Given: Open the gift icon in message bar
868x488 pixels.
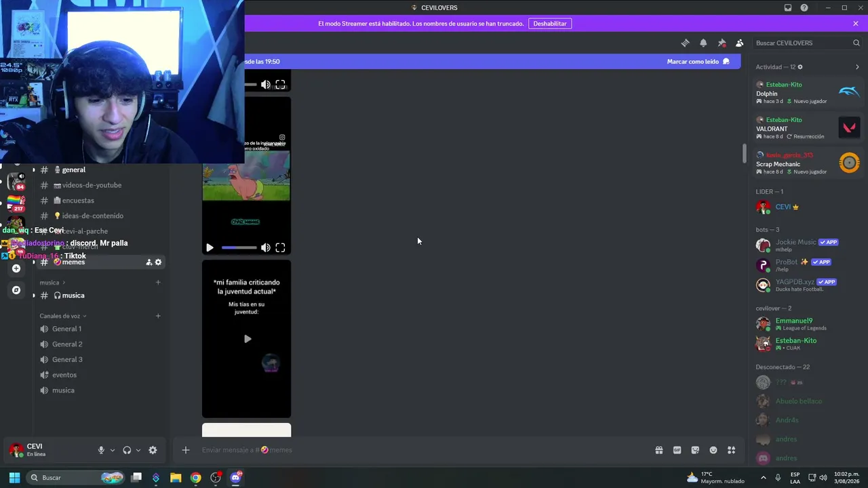Looking at the screenshot, I should [x=659, y=450].
